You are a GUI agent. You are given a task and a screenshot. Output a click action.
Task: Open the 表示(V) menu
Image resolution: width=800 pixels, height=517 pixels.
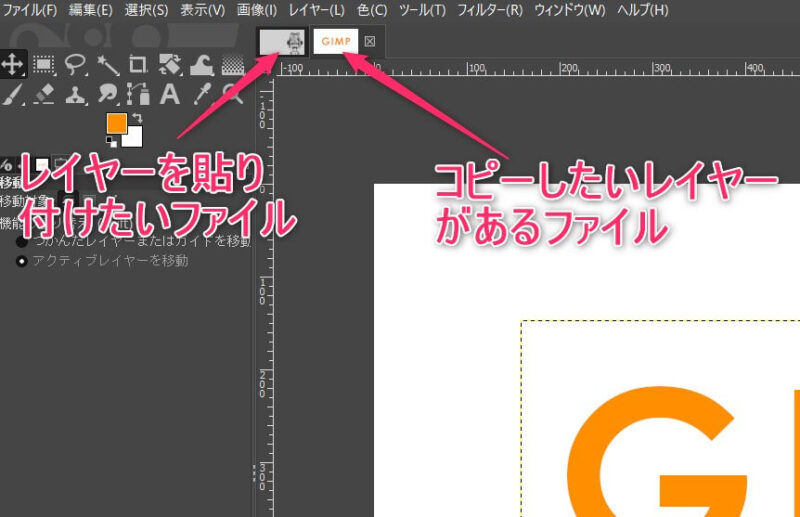tap(203, 10)
